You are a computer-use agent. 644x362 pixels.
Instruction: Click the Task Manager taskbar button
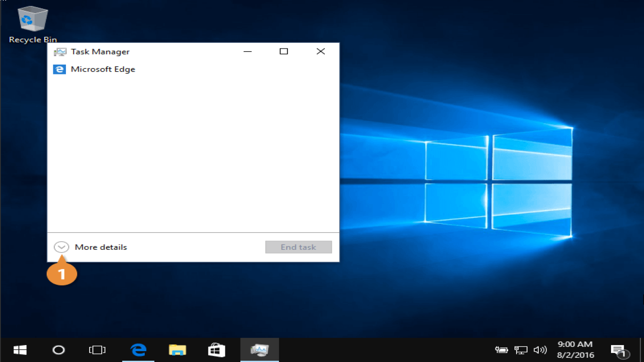(x=259, y=350)
